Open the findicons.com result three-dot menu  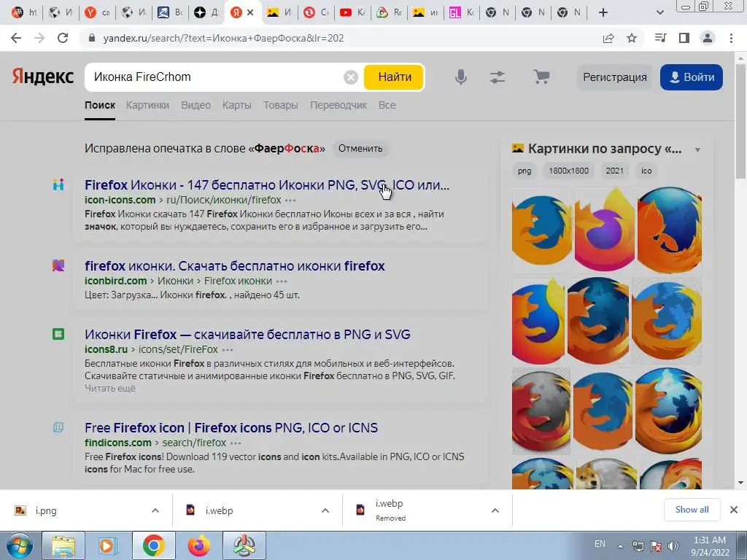pyautogui.click(x=236, y=443)
